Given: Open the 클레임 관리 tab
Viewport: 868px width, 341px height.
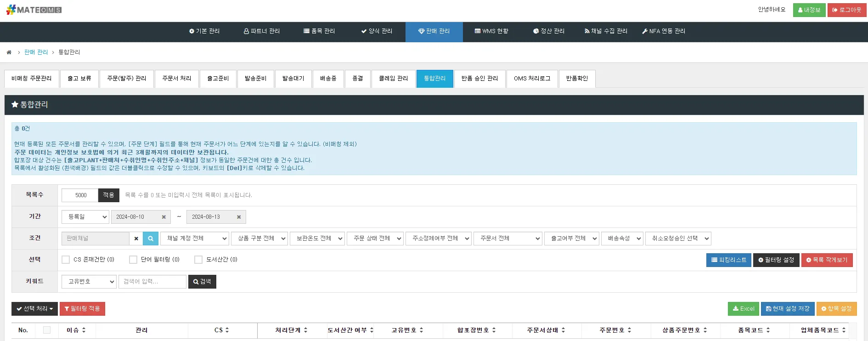Looking at the screenshot, I should pos(394,79).
